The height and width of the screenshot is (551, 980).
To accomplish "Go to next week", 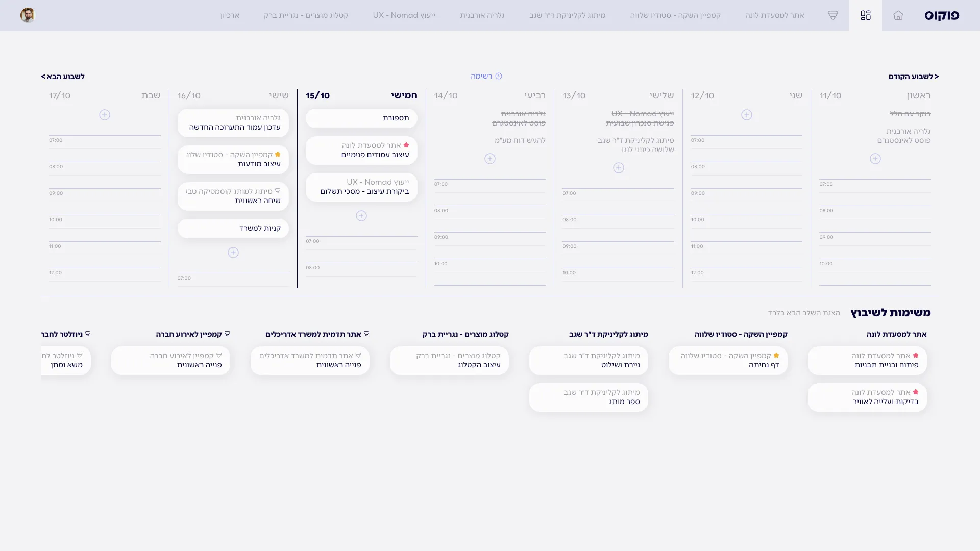I will (63, 77).
